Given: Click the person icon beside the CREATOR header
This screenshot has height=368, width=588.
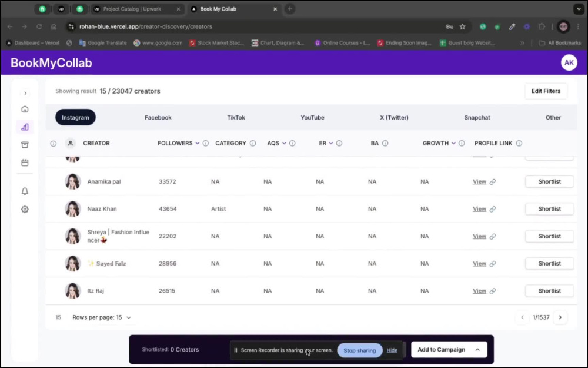Looking at the screenshot, I should pos(70,143).
